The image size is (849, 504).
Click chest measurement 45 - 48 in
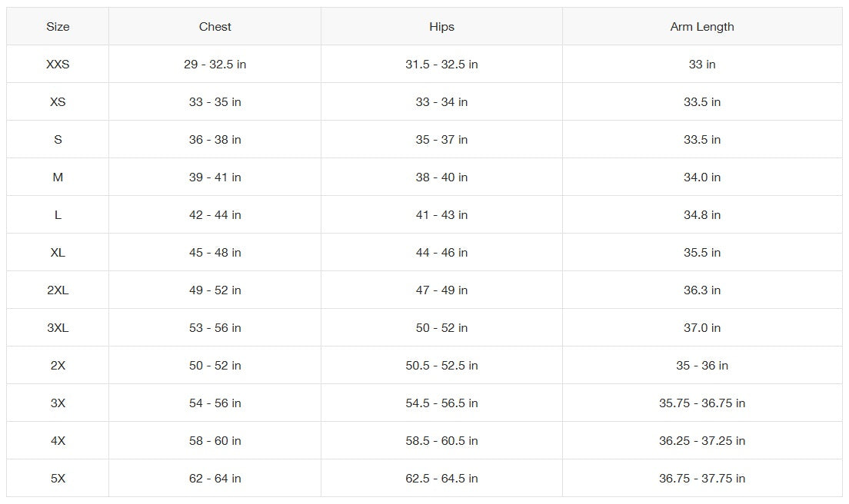pos(215,253)
